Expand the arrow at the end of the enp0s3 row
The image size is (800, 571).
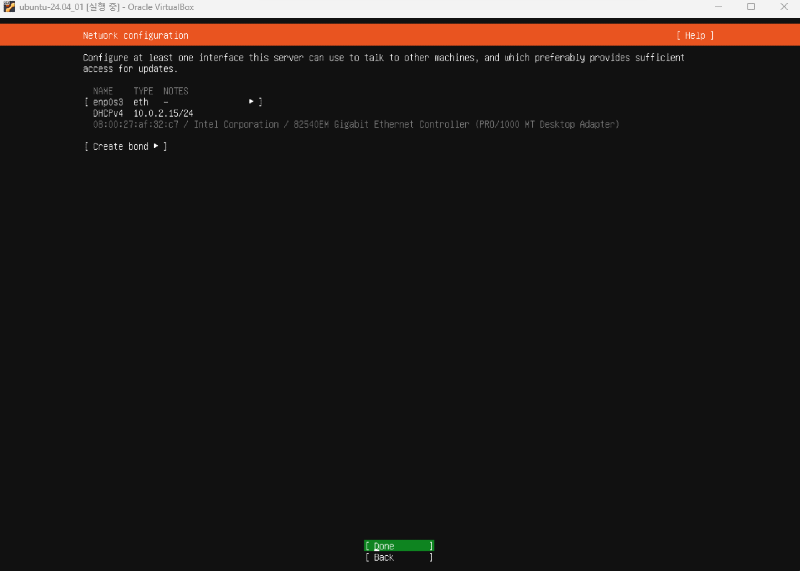coord(251,102)
